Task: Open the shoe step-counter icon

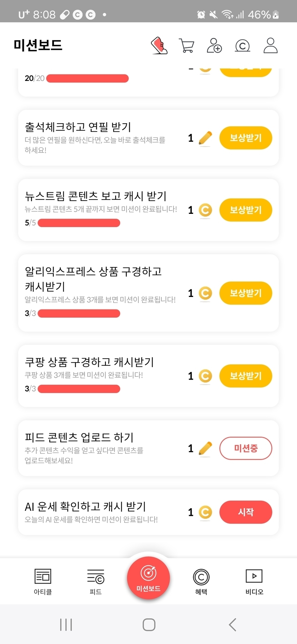Action: pyautogui.click(x=160, y=45)
